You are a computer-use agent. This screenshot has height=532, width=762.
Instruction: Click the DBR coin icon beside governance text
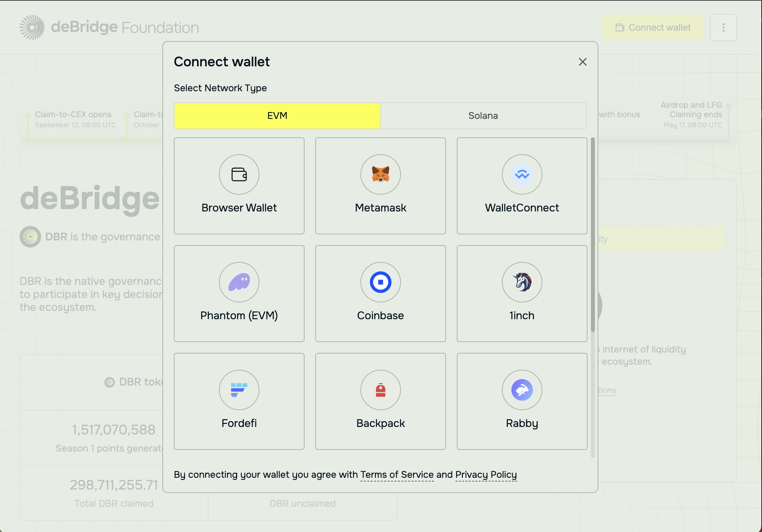pyautogui.click(x=30, y=237)
